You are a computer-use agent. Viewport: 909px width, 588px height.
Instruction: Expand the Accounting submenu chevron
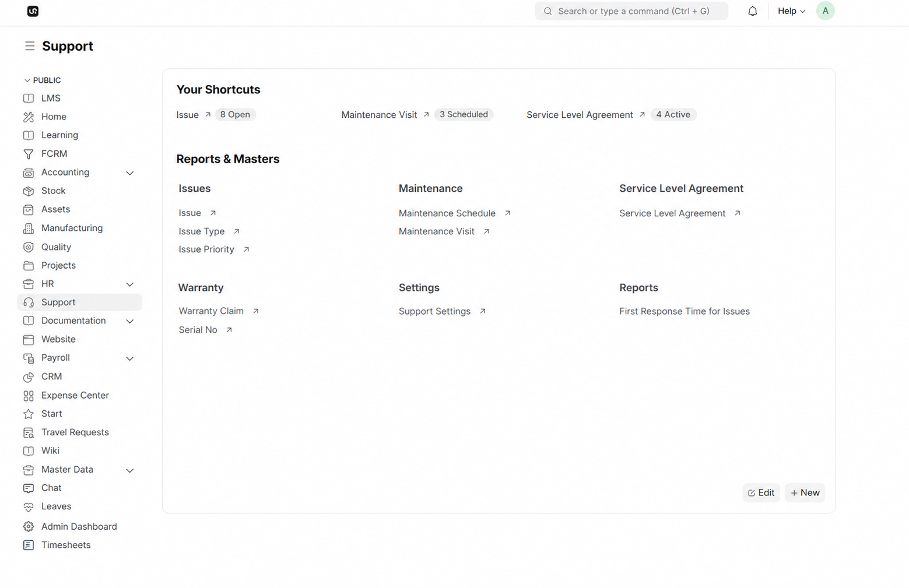click(x=130, y=173)
